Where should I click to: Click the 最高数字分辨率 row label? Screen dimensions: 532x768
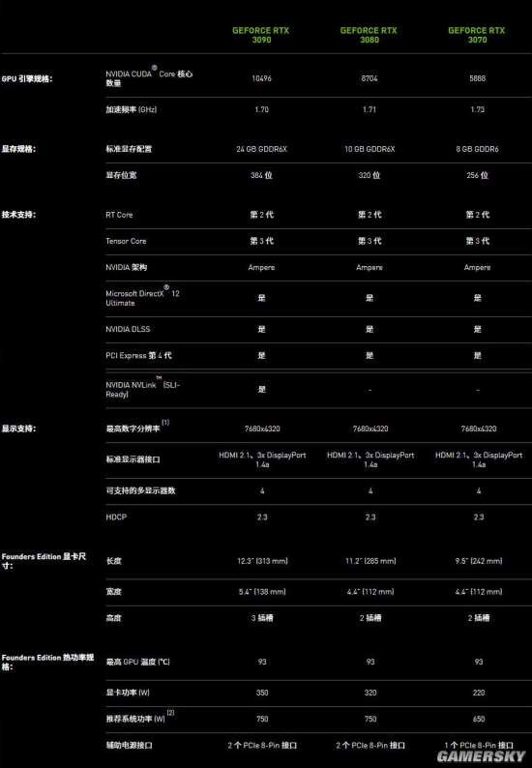tap(137, 428)
